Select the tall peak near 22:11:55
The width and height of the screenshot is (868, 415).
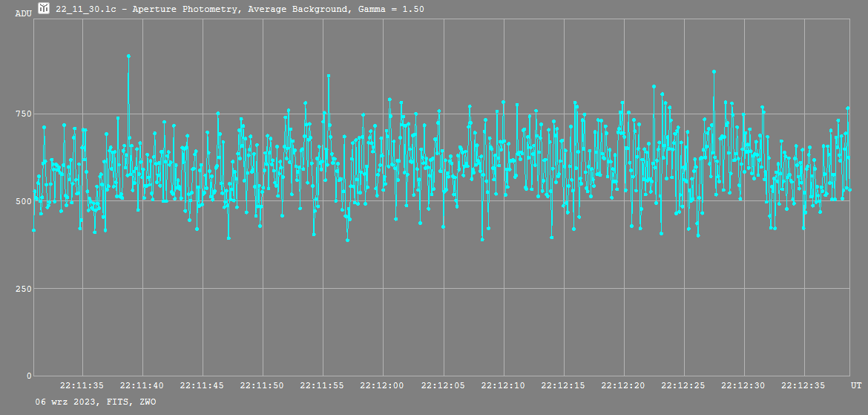tap(328, 76)
